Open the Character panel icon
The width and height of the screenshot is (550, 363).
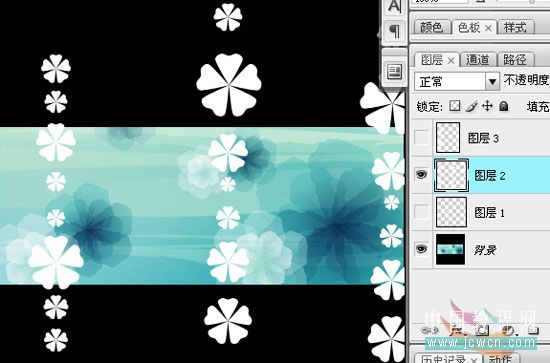395,6
